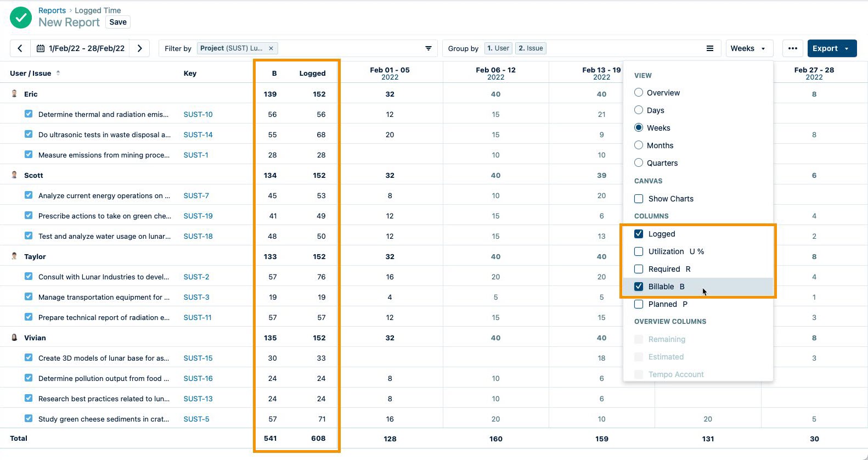
Task: Select the Overview view option
Action: tap(639, 93)
